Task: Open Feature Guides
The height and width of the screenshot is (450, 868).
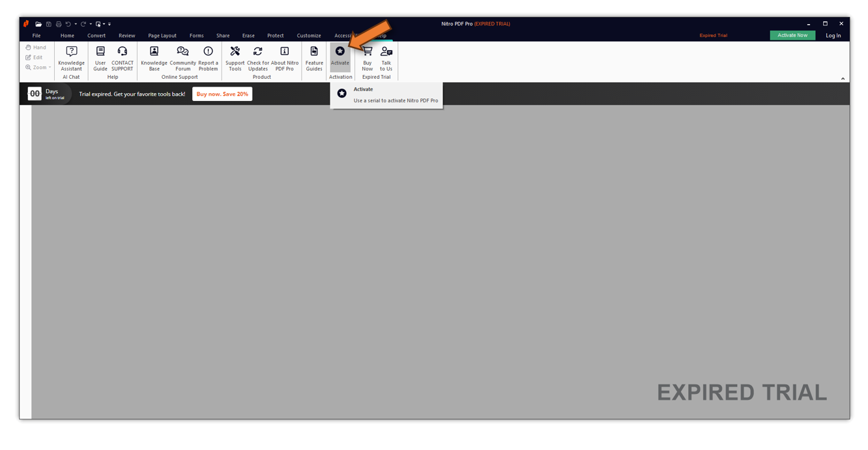Action: [314, 58]
